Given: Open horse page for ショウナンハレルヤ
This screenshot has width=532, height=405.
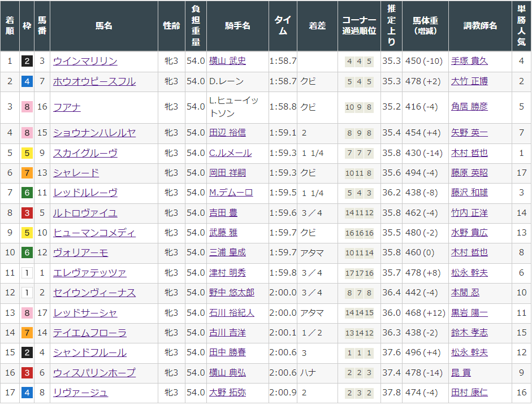Looking at the screenshot, I should 94,133.
